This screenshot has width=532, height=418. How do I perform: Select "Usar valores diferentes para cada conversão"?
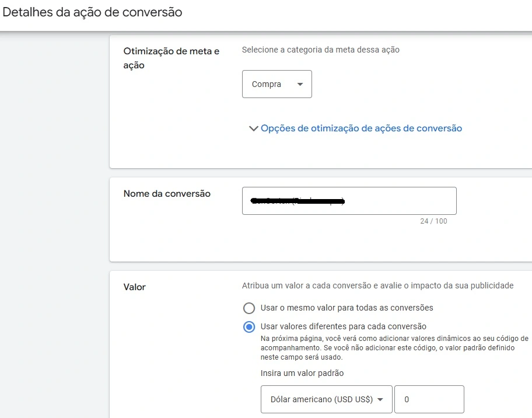pos(249,328)
